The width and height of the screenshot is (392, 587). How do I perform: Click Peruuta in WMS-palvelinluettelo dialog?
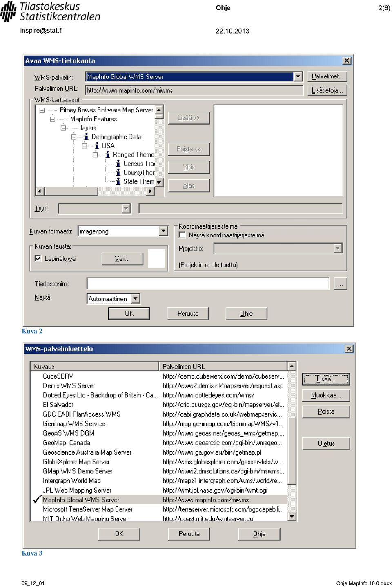coord(189,533)
